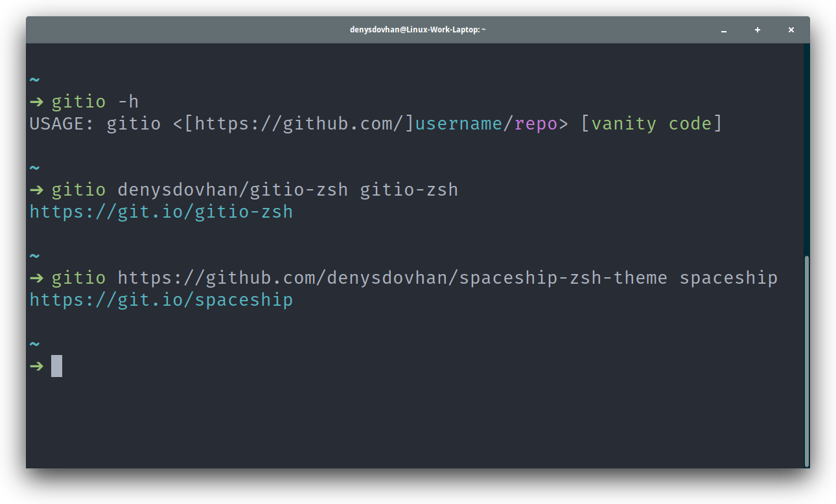Open the https://git.io/gitio-zsh link

coord(161,212)
